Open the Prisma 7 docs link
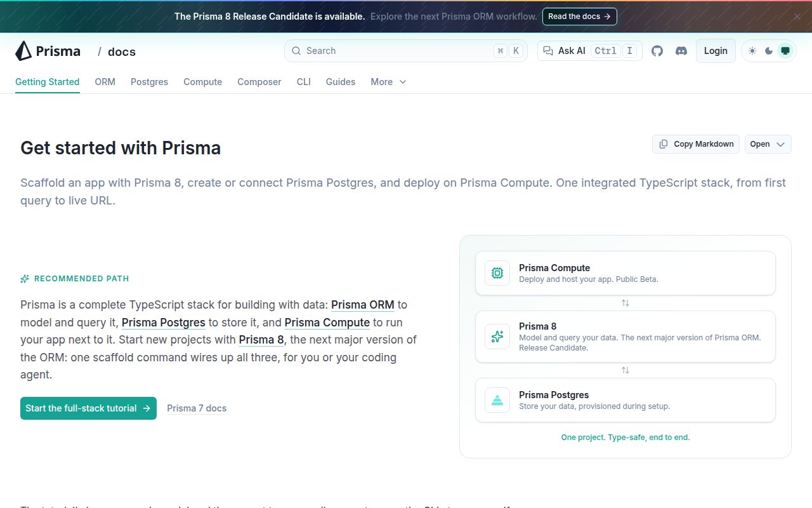The image size is (812, 508). coord(197,408)
